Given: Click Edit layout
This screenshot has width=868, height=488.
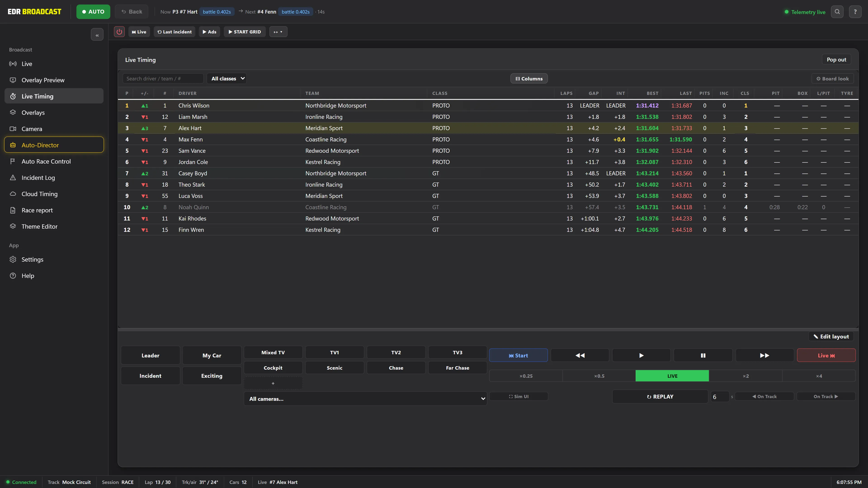Looking at the screenshot, I should [831, 336].
